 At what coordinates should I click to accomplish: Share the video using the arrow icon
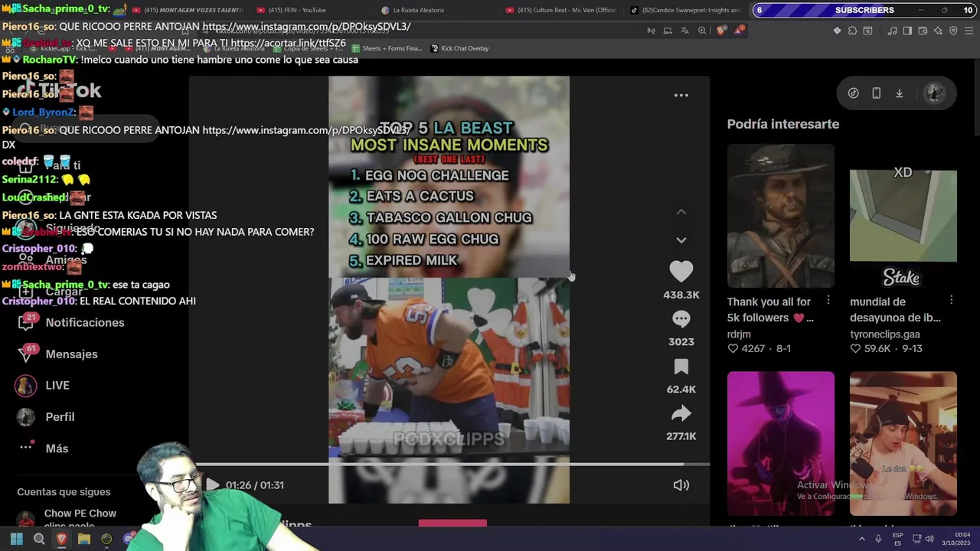point(681,414)
